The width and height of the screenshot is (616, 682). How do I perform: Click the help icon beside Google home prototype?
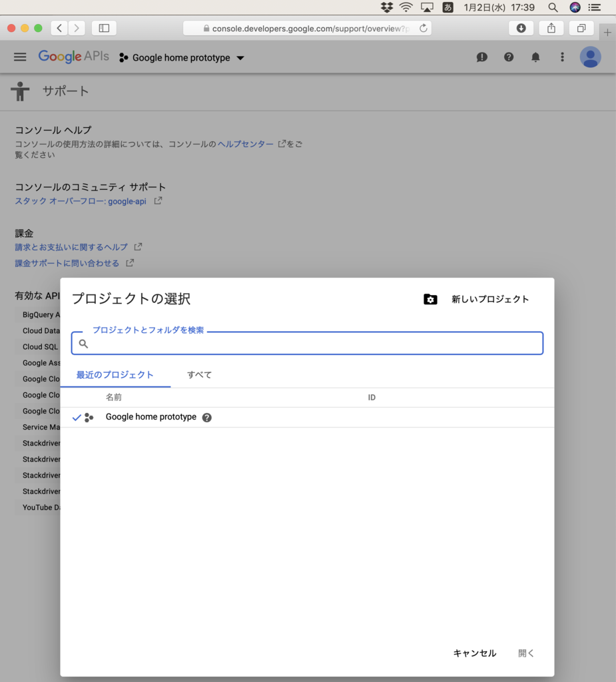206,418
